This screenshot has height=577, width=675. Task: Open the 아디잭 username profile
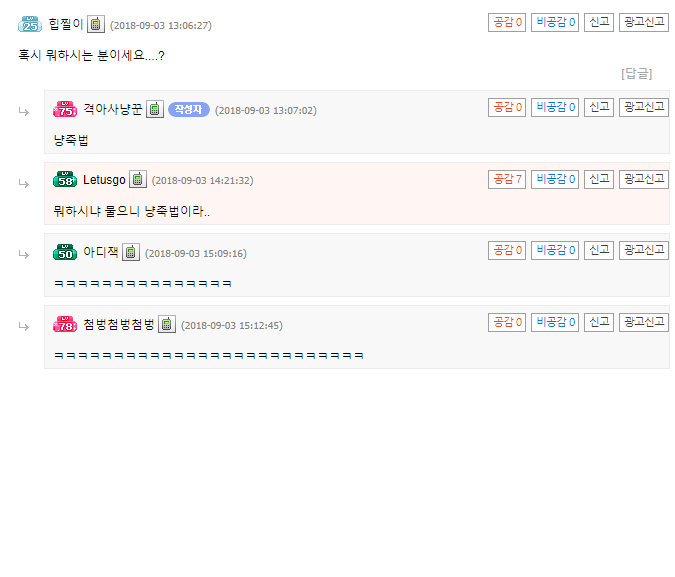[101, 252]
